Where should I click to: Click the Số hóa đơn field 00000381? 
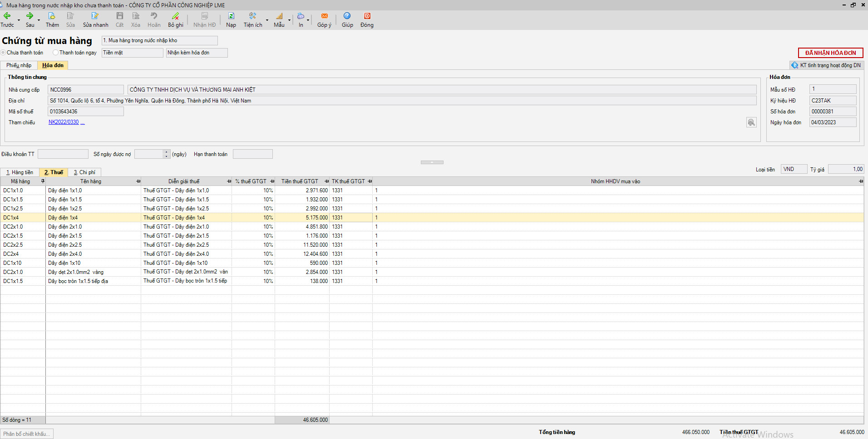833,112
